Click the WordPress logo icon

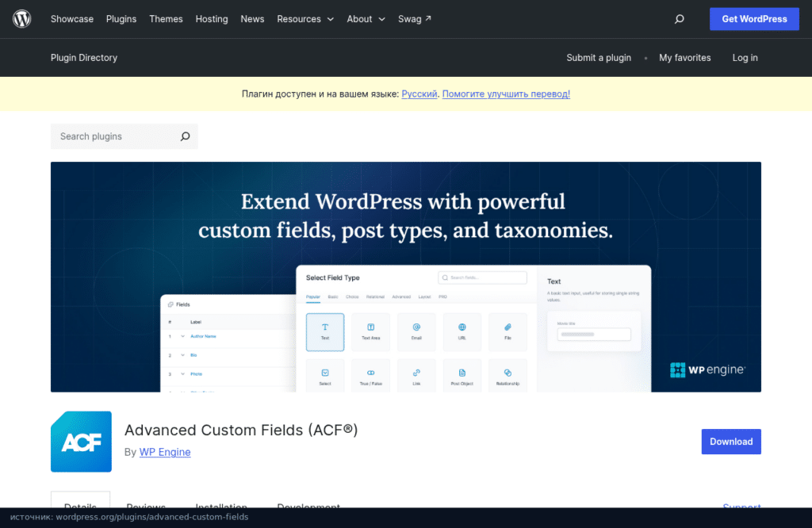[21, 19]
